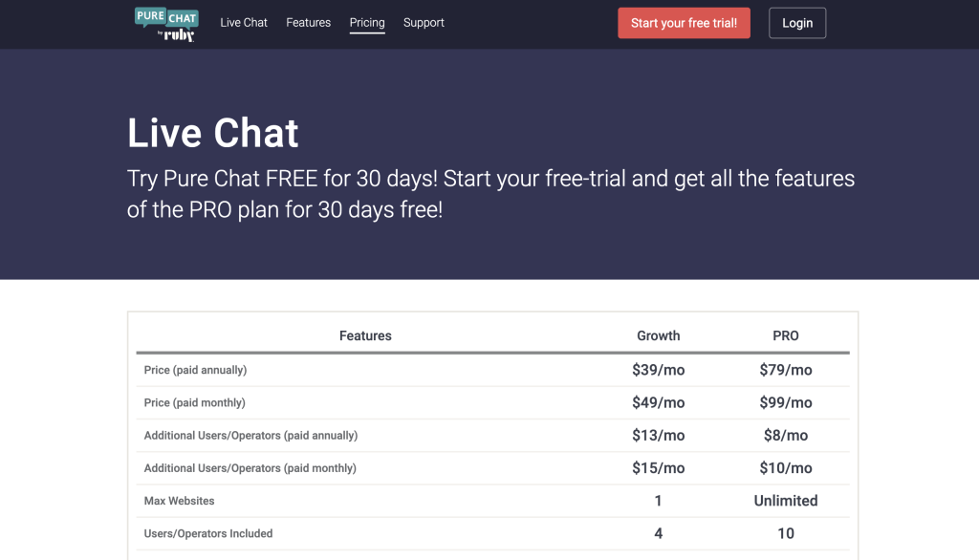Click the Max Websites row label

point(179,501)
